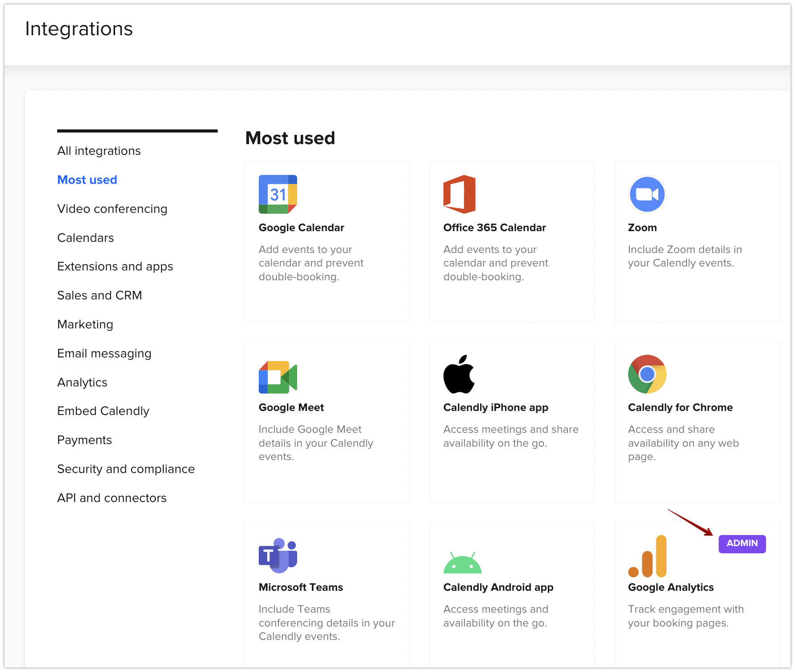Open Calendars category
This screenshot has height=672, width=795.
click(x=86, y=238)
